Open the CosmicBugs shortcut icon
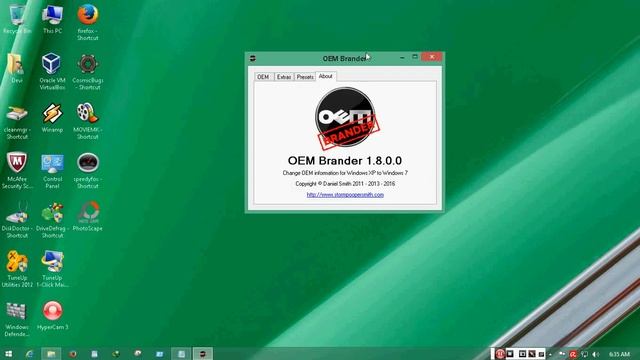Viewport: 640px width, 360px height. click(88, 71)
